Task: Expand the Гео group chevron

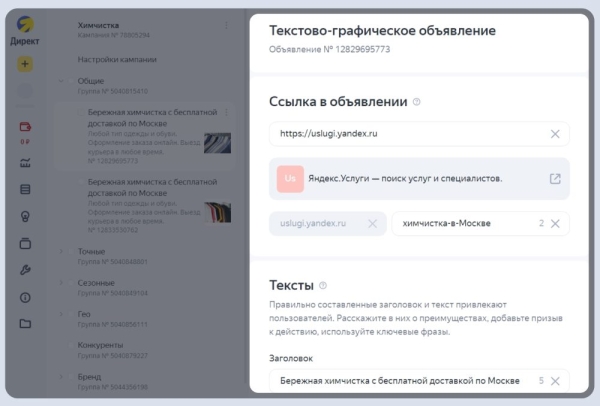Action: pos(61,314)
